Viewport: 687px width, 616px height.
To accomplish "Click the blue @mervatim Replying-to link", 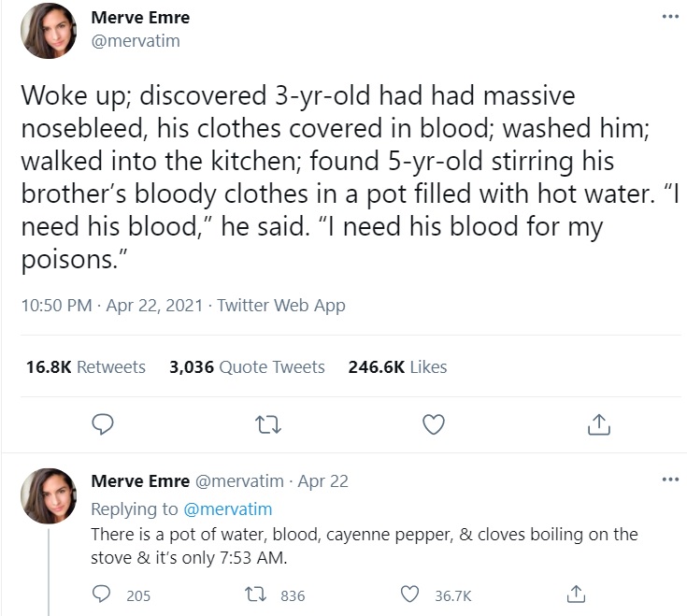I will pyautogui.click(x=228, y=509).
